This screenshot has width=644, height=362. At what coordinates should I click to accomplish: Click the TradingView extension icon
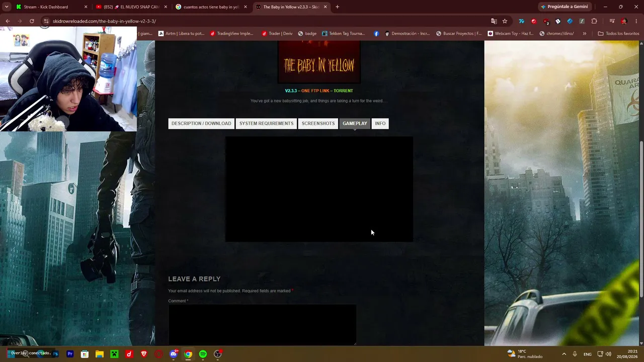[x=522, y=21]
